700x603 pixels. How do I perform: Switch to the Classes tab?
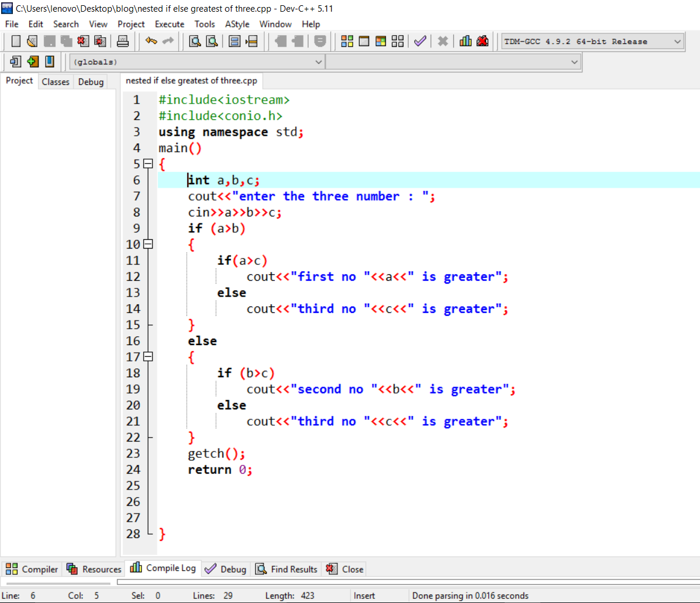[55, 81]
